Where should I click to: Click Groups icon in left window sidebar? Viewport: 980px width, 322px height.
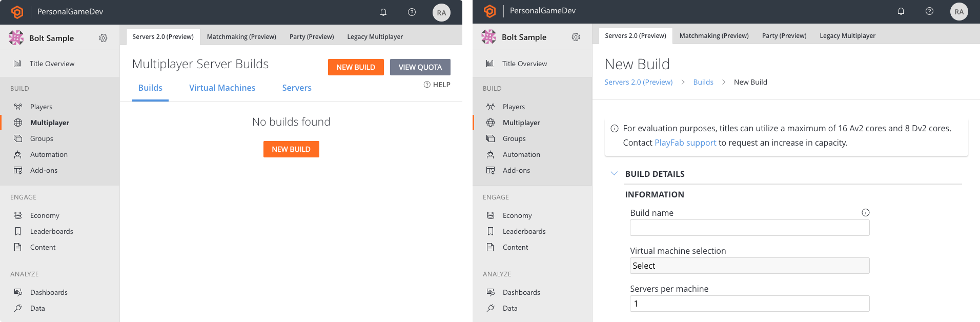(x=18, y=138)
